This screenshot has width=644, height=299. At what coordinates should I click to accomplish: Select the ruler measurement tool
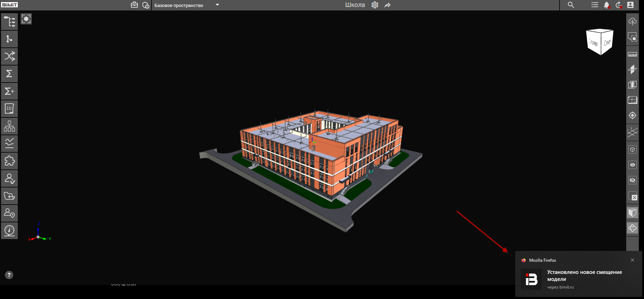(x=632, y=54)
